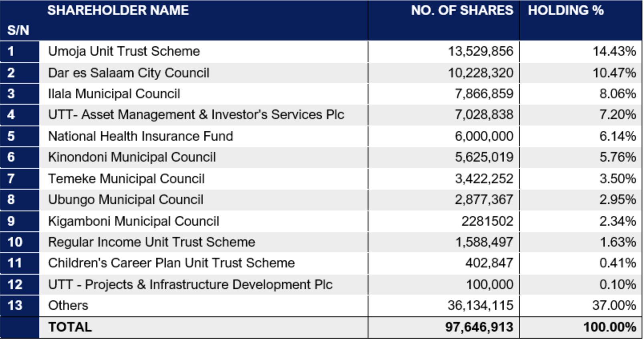Click row number 12 cell
The width and height of the screenshot is (644, 340).
20,285
